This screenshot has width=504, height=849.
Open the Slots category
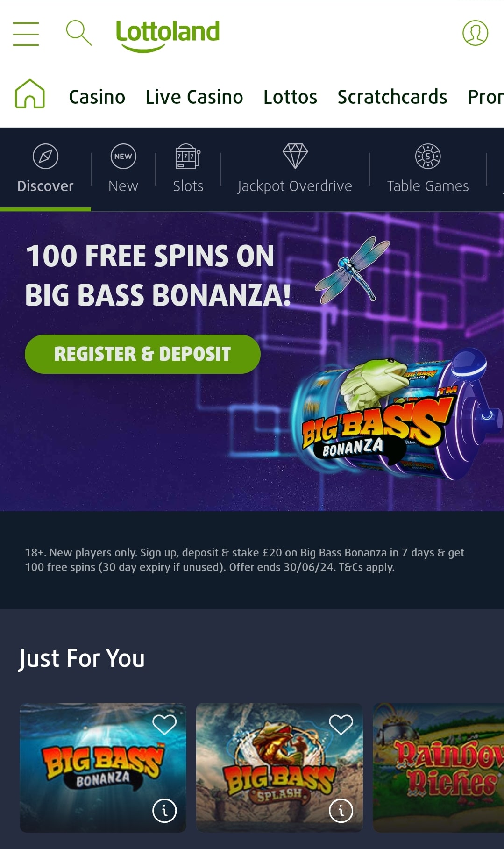188,169
